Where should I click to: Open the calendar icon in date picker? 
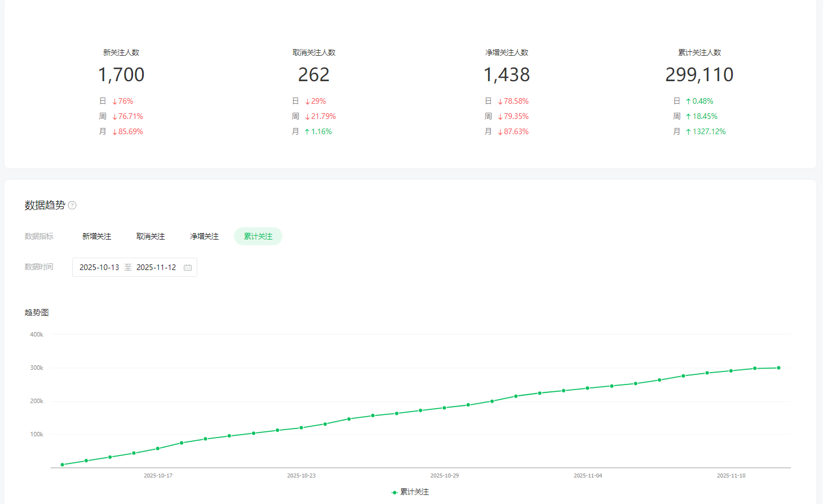coord(188,267)
